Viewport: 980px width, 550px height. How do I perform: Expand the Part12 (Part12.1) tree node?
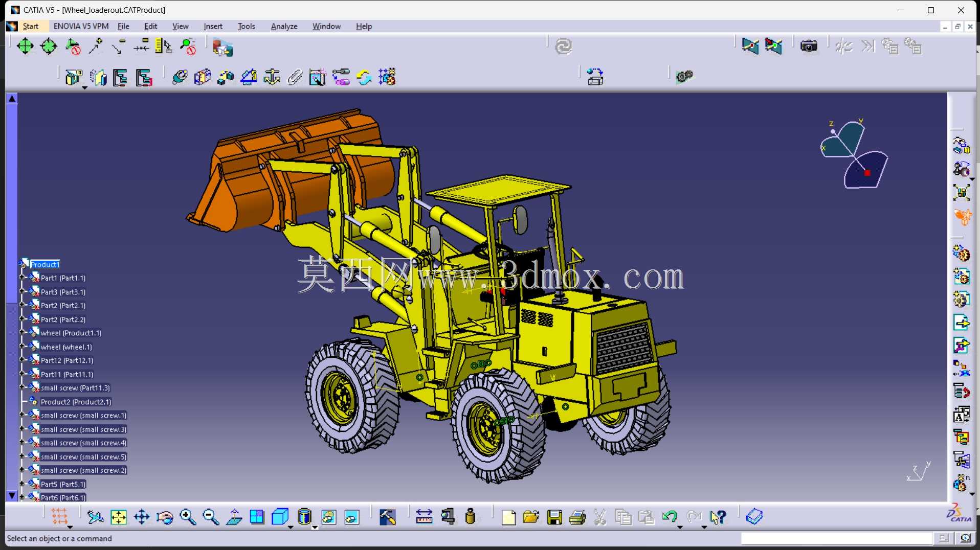click(x=22, y=360)
